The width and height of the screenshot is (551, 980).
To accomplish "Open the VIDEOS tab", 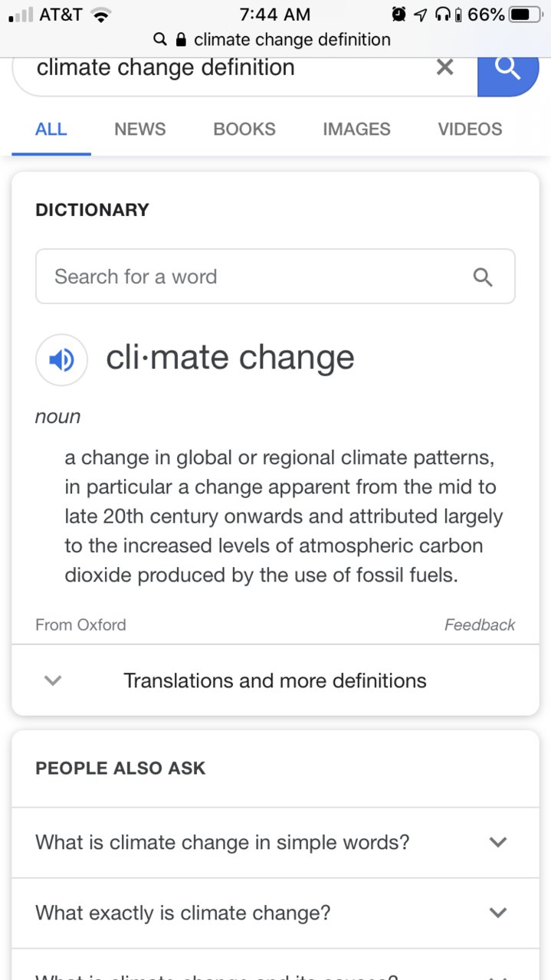I will tap(470, 129).
